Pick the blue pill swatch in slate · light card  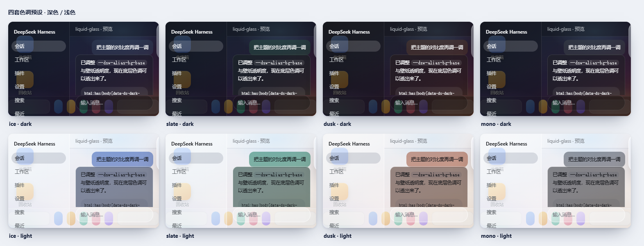coord(215,218)
